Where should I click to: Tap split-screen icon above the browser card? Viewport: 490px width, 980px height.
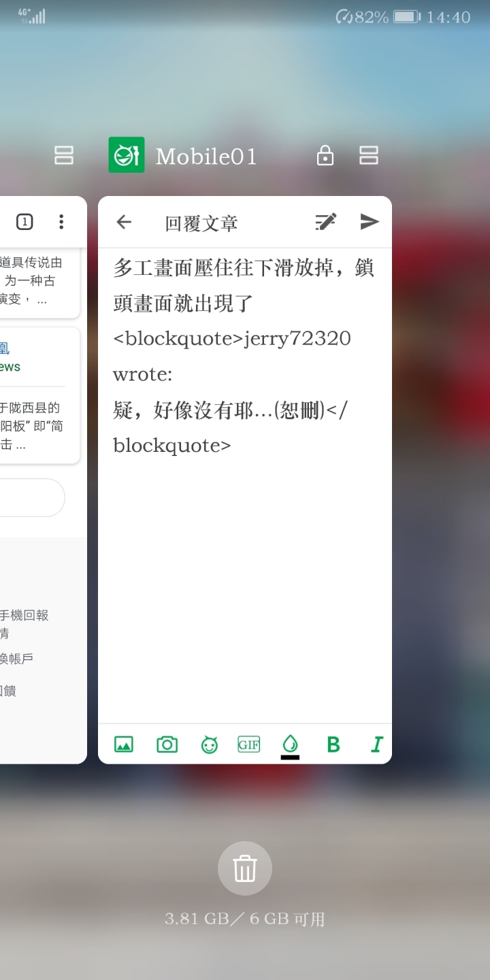click(x=64, y=156)
